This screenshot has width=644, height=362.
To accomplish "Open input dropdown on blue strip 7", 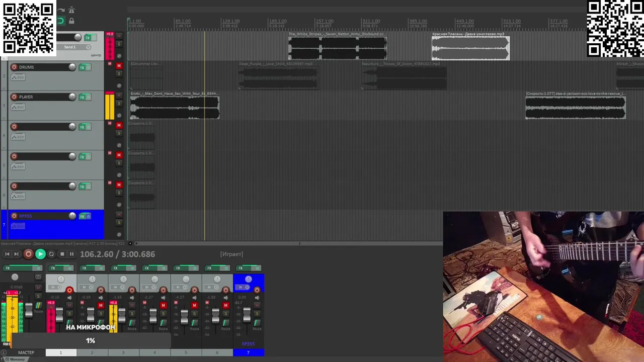I will (x=242, y=287).
